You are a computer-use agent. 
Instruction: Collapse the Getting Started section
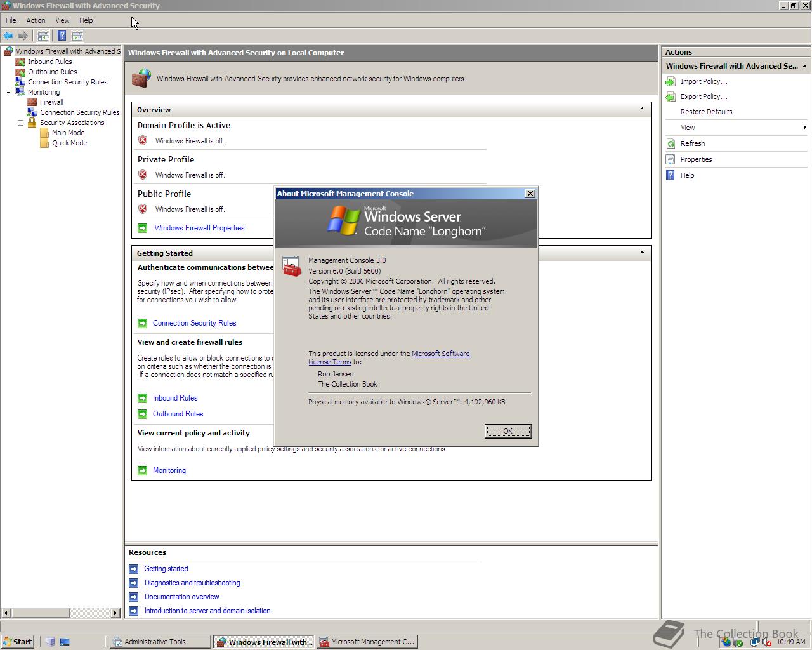[x=642, y=253]
